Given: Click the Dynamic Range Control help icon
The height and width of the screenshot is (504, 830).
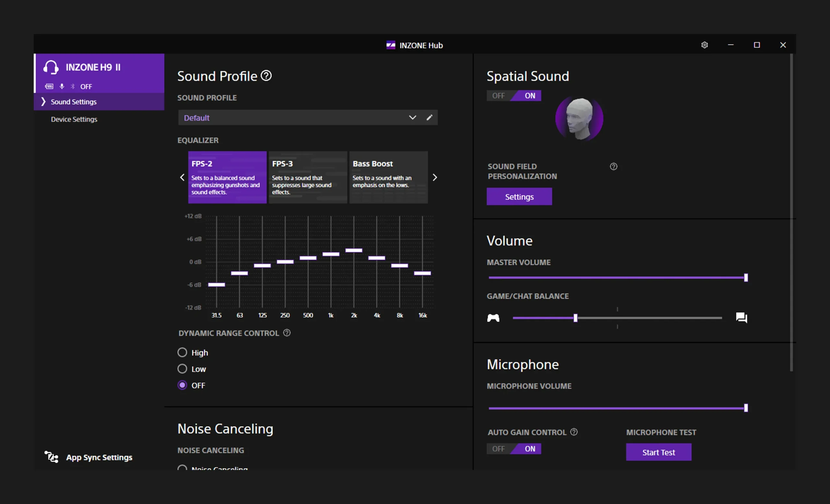Looking at the screenshot, I should pos(287,333).
